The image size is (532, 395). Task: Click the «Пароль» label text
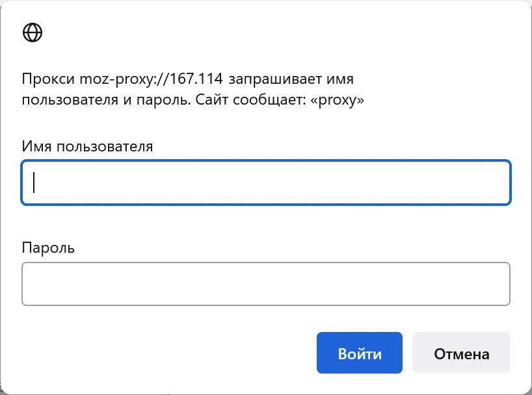(48, 248)
